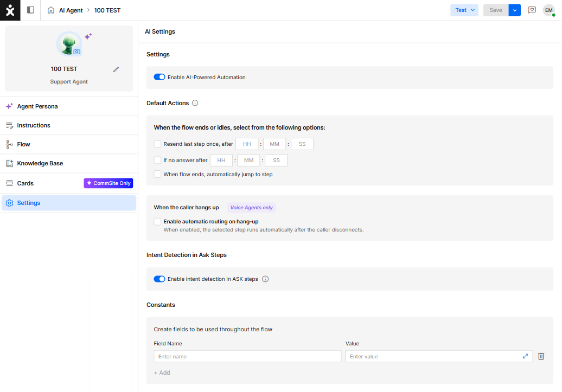Click SS field of Resend last step
The width and height of the screenshot is (562, 392).
click(x=302, y=144)
